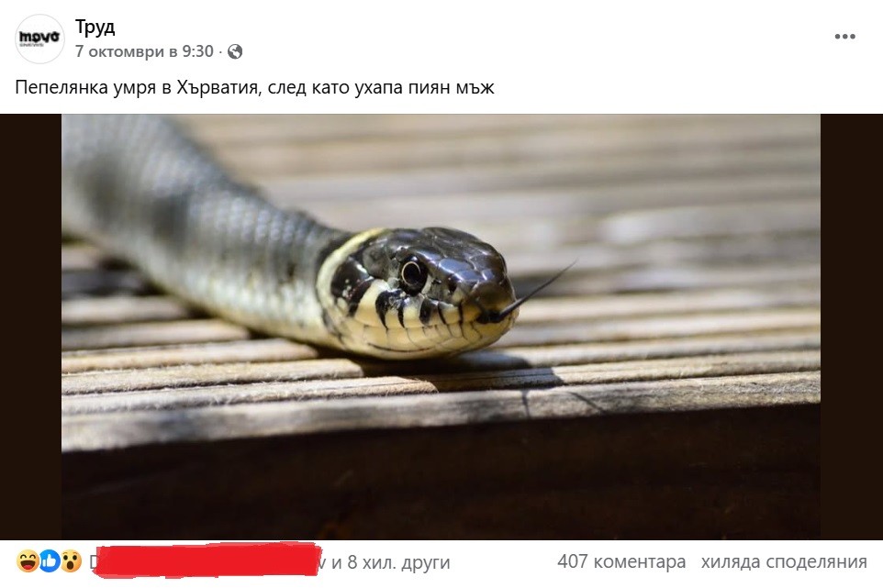883x588 pixels.
Task: Click the Wow surprised reaction icon
Action: click(71, 561)
